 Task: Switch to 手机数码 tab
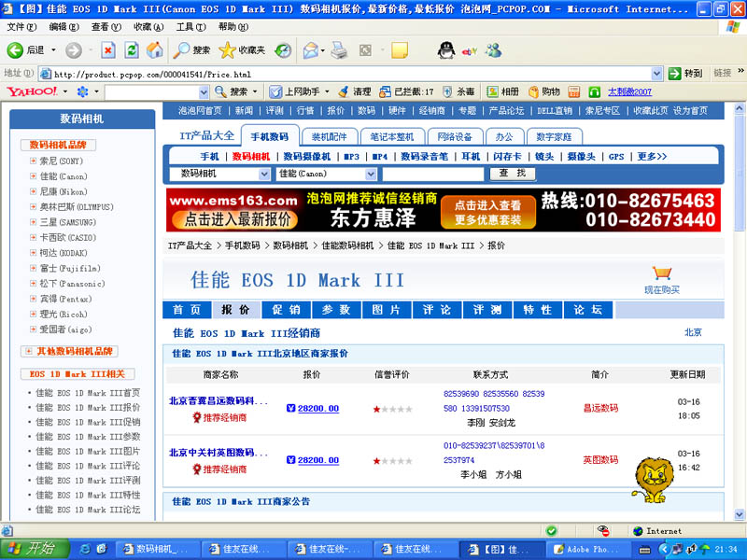point(270,136)
